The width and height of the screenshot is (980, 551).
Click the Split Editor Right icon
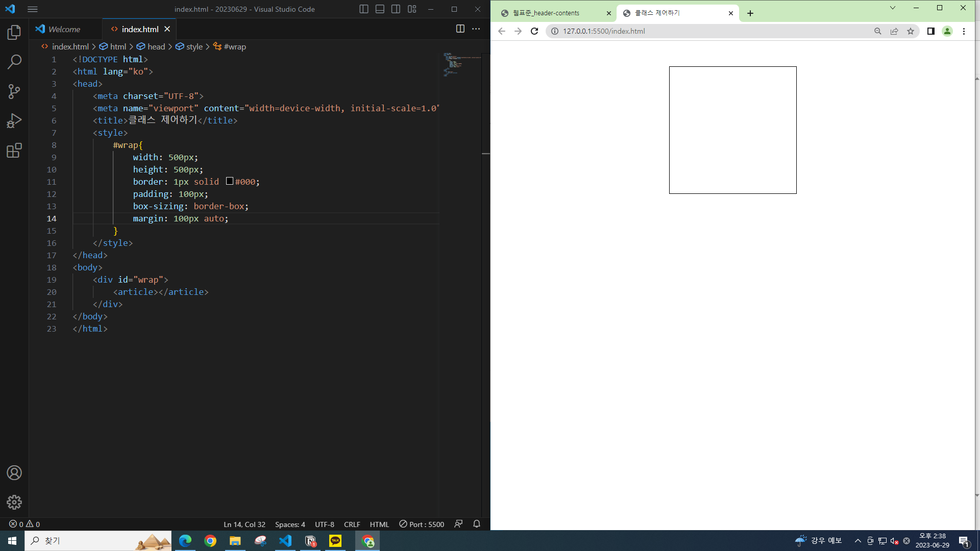click(x=460, y=29)
